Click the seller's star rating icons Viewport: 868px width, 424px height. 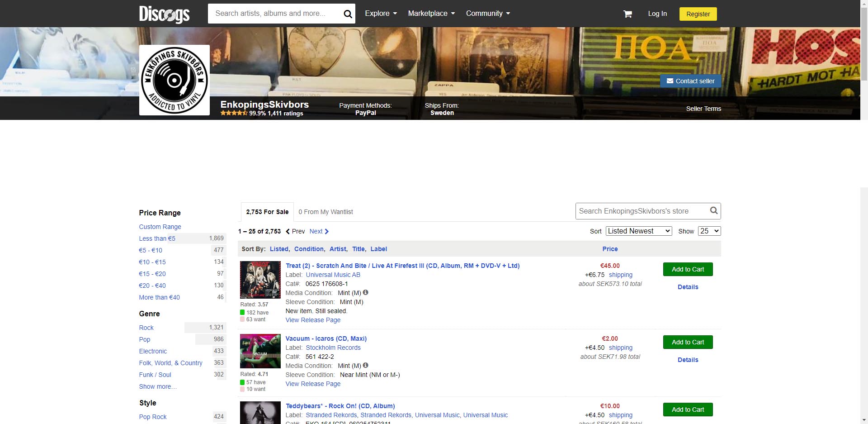(234, 113)
